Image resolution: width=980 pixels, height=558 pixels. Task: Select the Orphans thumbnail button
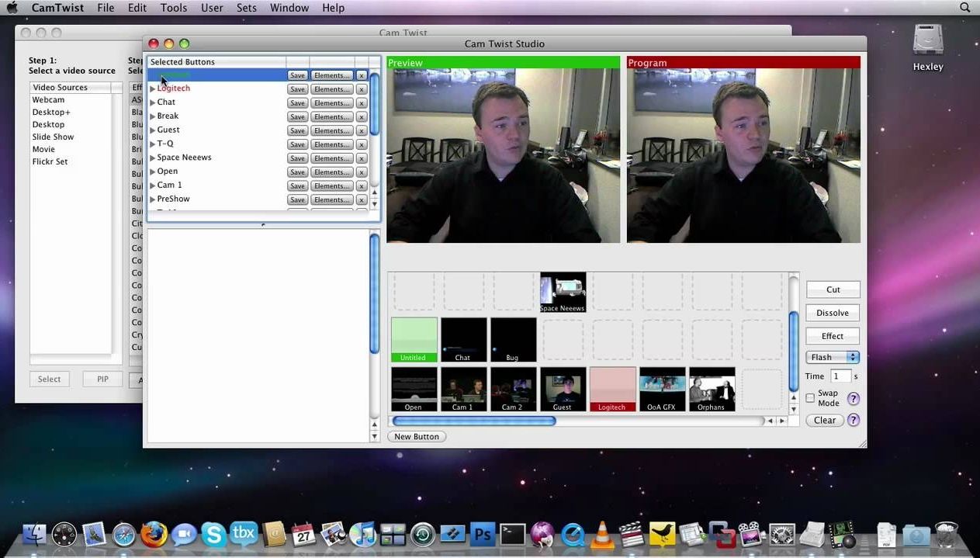tap(712, 389)
